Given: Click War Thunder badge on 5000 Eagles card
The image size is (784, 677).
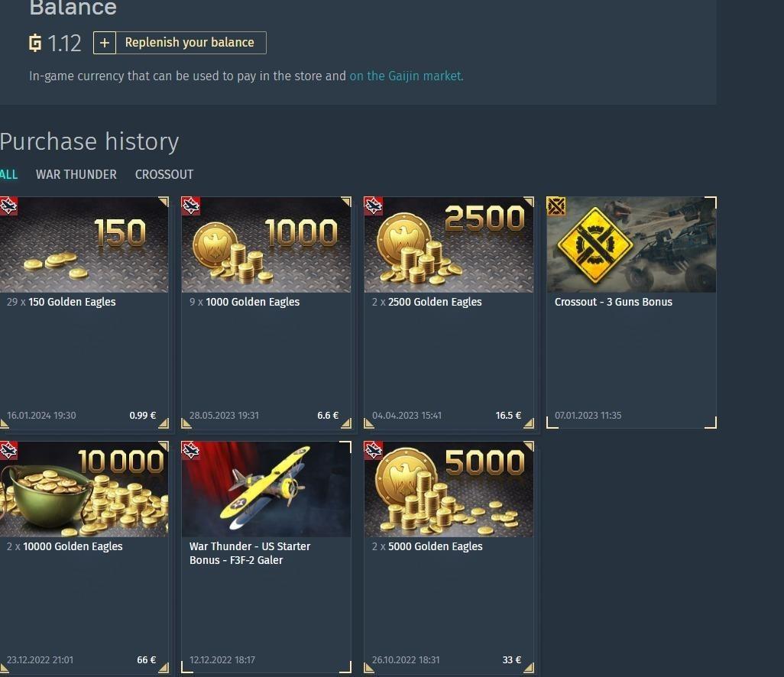Looking at the screenshot, I should (374, 450).
